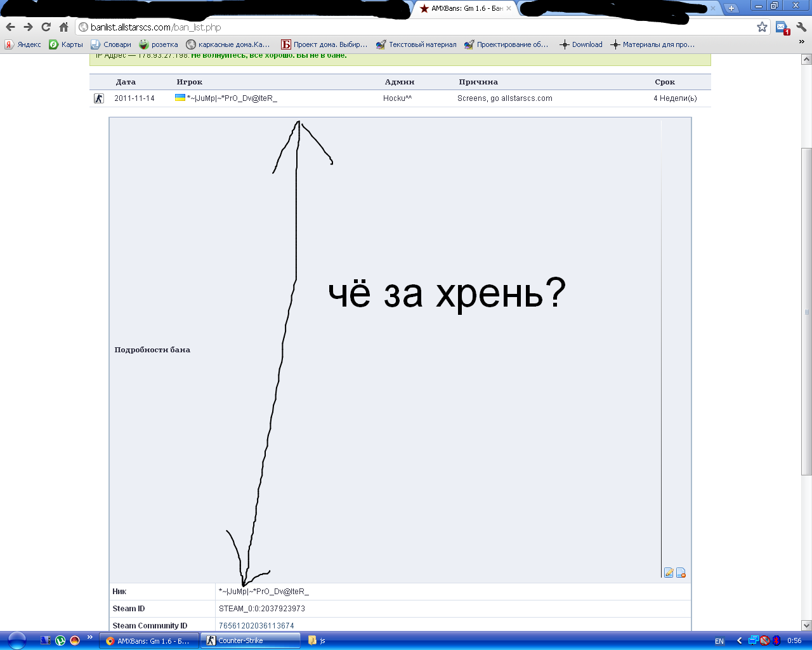Screen dimensions: 812x650
Task: Click the Подробности бана heading
Action: [152, 350]
